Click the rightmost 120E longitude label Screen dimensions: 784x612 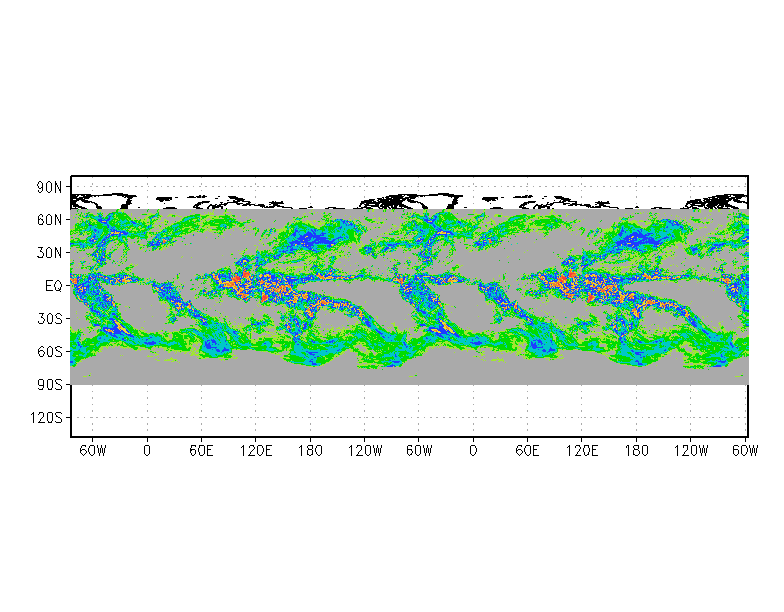coord(582,451)
